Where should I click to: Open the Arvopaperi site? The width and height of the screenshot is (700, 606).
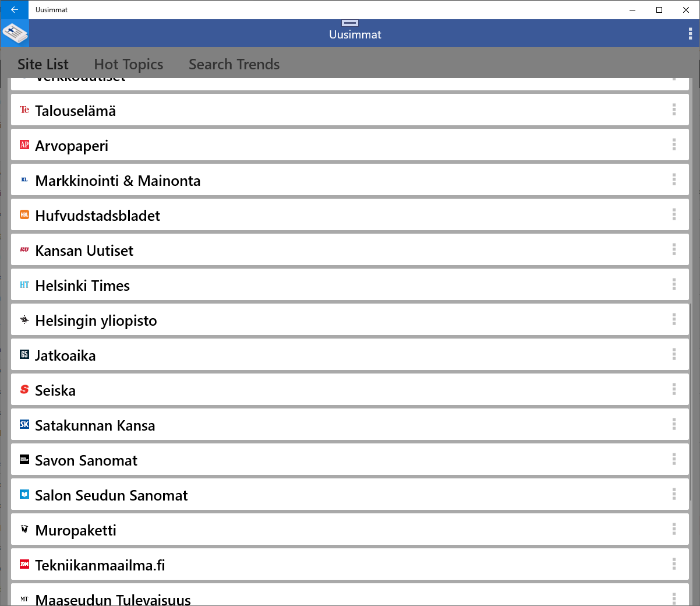click(x=350, y=145)
